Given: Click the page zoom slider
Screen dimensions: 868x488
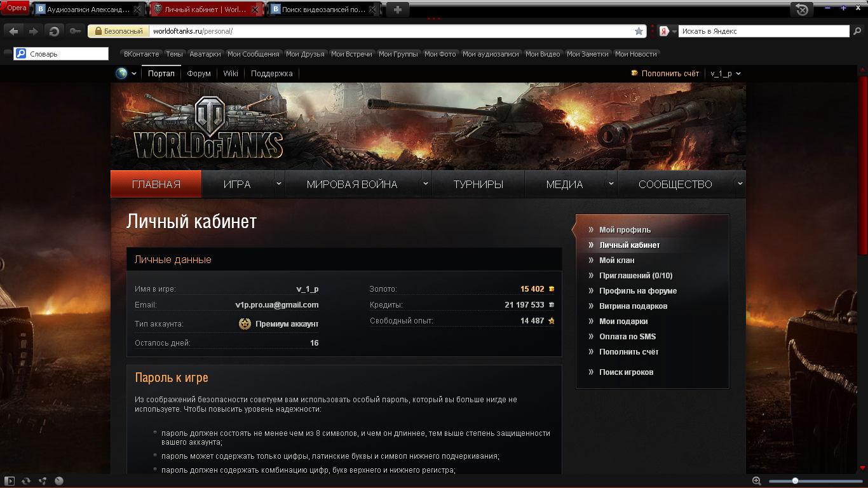Looking at the screenshot, I should coord(816,481).
